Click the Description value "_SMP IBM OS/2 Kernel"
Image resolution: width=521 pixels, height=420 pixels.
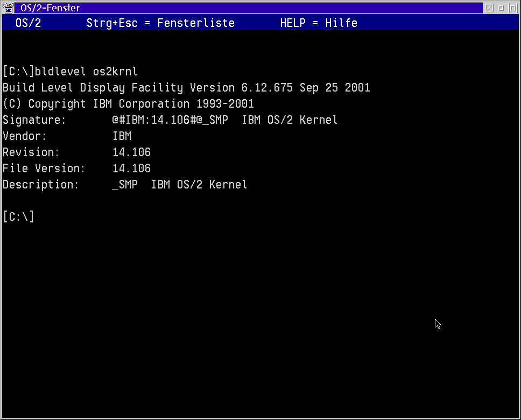pos(180,185)
